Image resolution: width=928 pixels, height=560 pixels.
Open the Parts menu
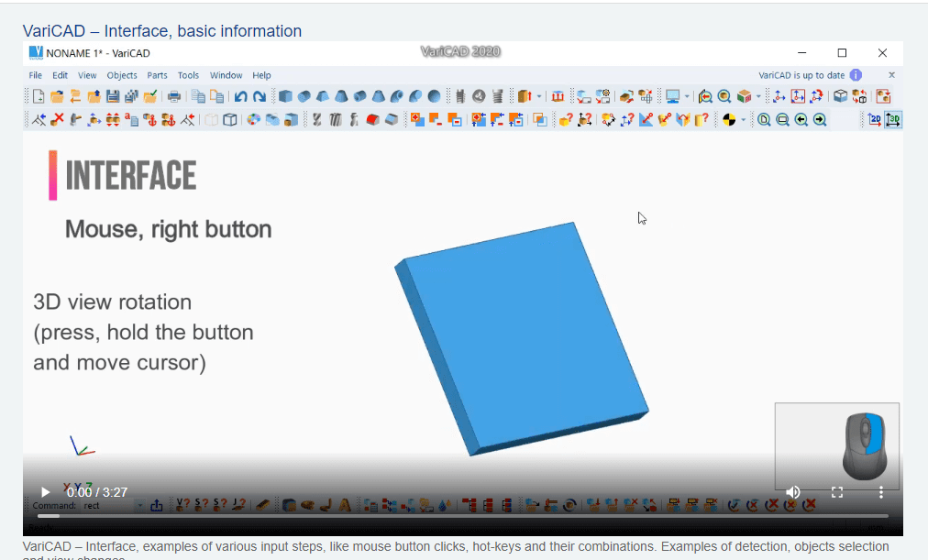click(157, 75)
